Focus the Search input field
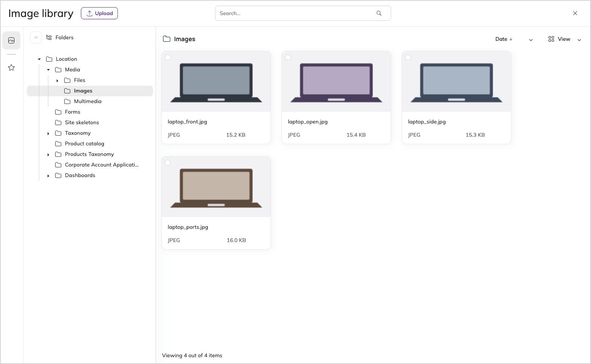Screen dimensions: 591x364 click(303, 13)
